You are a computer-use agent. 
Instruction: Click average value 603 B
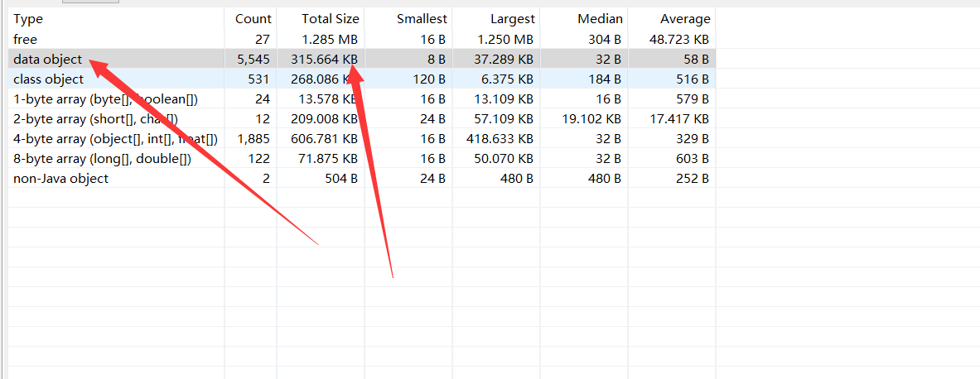pyautogui.click(x=692, y=159)
